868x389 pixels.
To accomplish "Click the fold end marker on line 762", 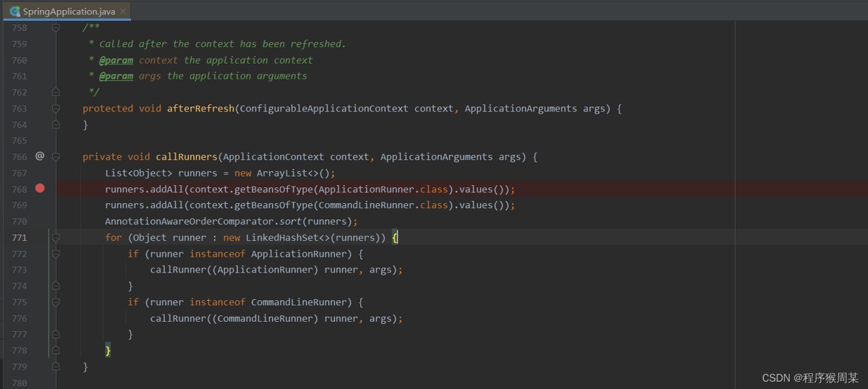I will point(56,92).
